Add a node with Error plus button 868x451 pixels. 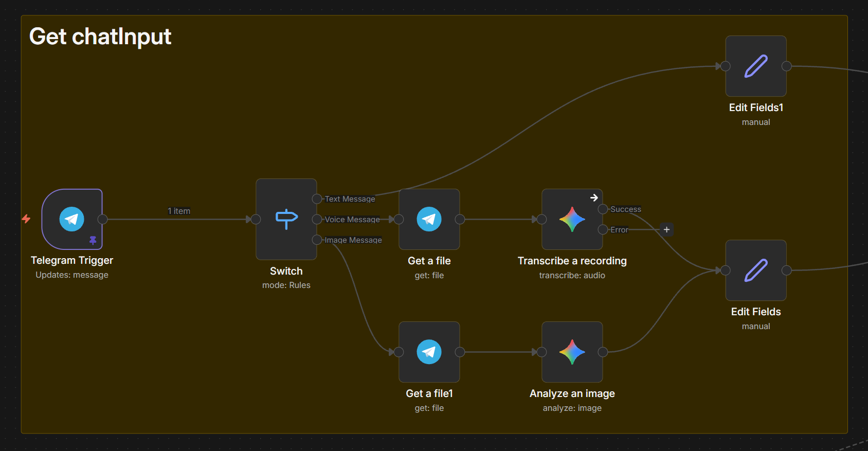point(666,229)
